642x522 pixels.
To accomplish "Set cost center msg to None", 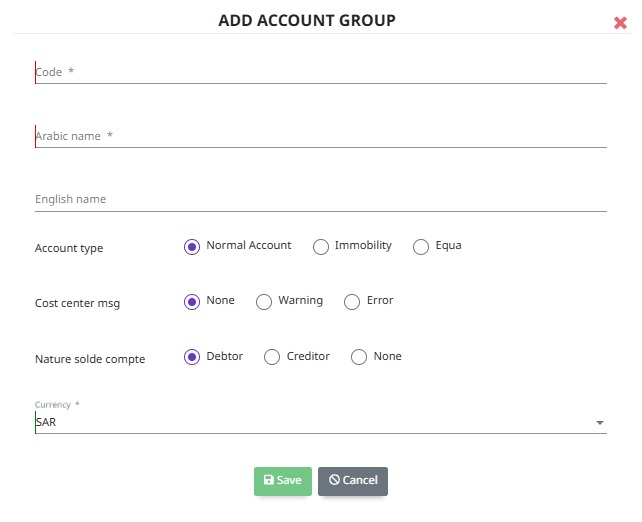I will (192, 302).
